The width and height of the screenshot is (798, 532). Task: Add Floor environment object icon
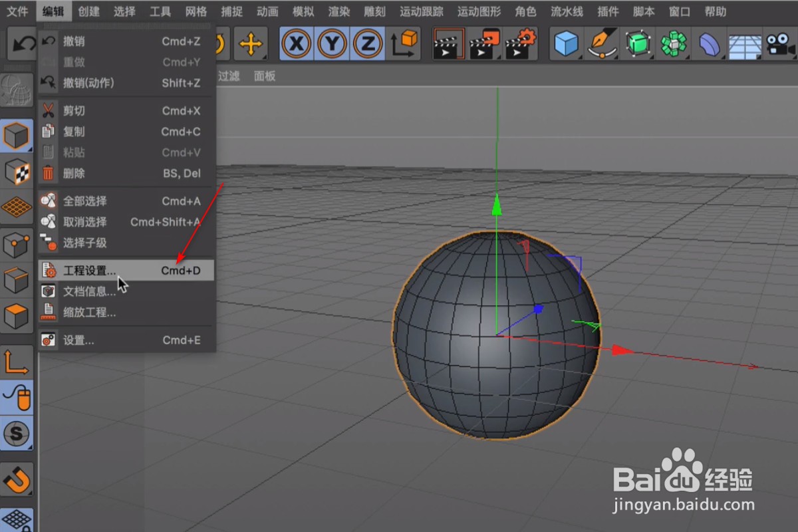[x=744, y=45]
